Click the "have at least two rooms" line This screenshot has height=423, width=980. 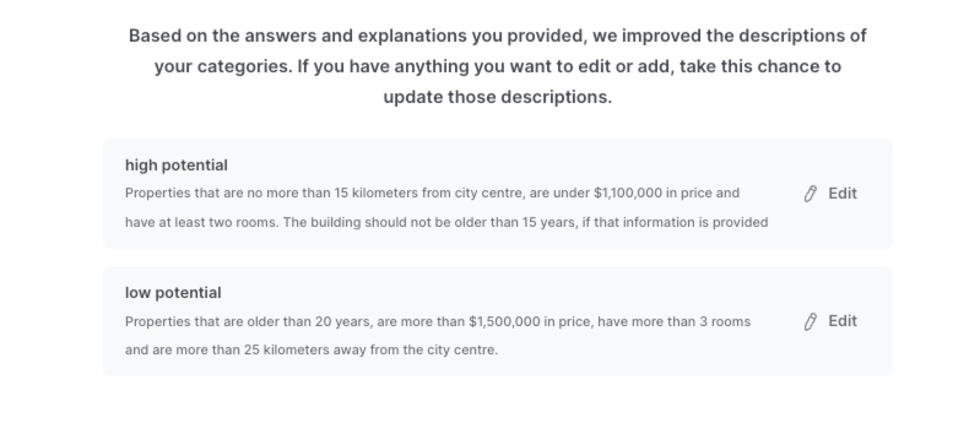pyautogui.click(x=446, y=223)
